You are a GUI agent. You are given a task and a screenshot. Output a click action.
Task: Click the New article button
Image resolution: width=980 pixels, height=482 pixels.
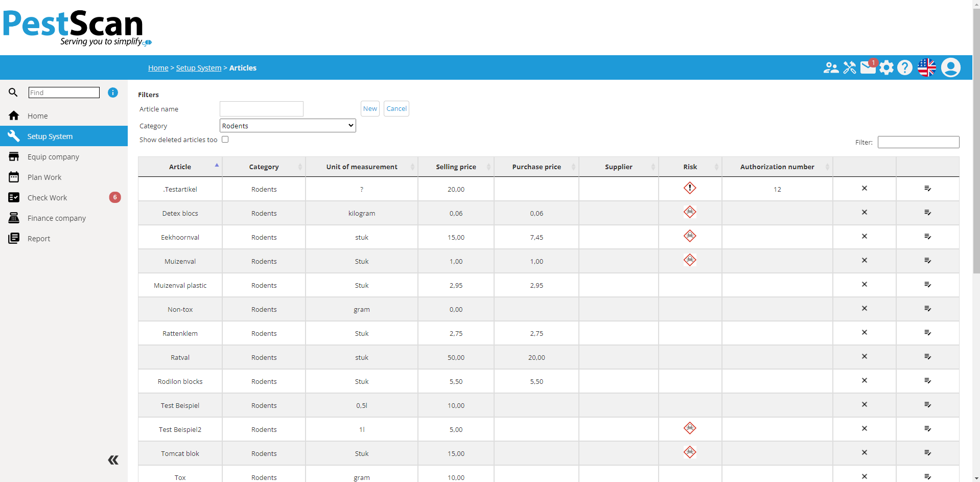[370, 109]
